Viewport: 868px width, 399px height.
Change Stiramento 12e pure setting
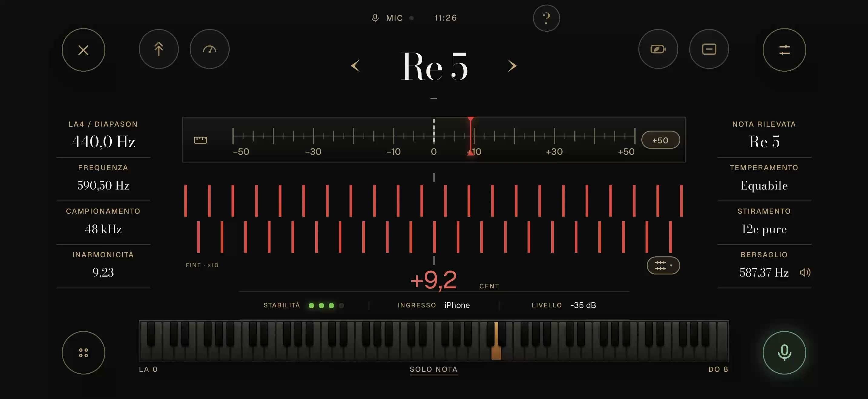(x=764, y=229)
